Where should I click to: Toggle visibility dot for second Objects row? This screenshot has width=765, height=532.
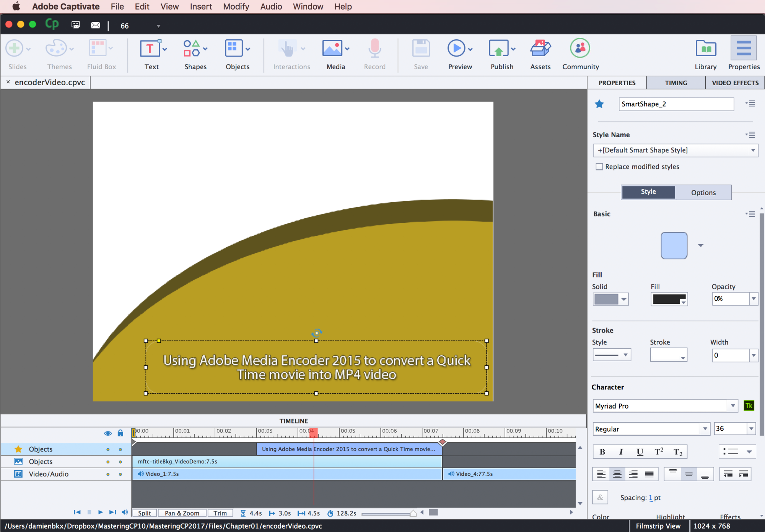click(108, 462)
